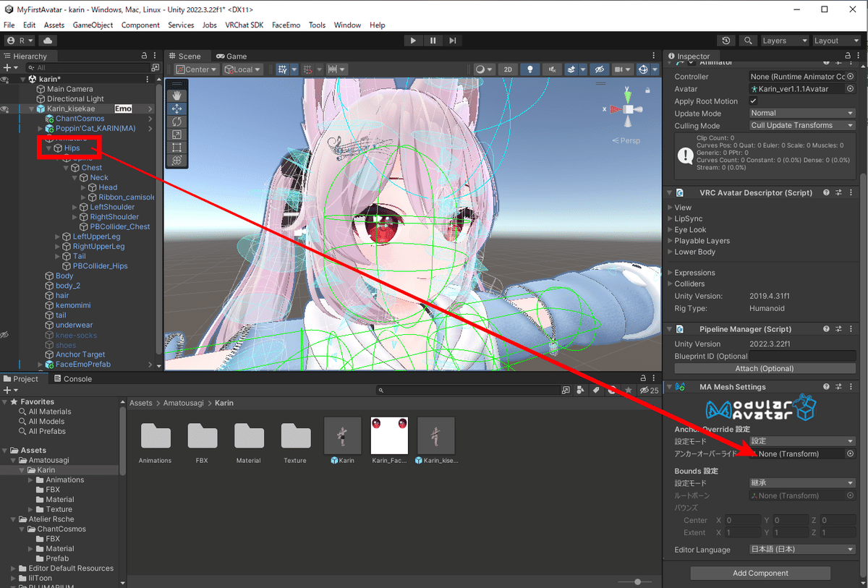Open the GameObject menu
The width and height of the screenshot is (868, 588).
coord(93,25)
